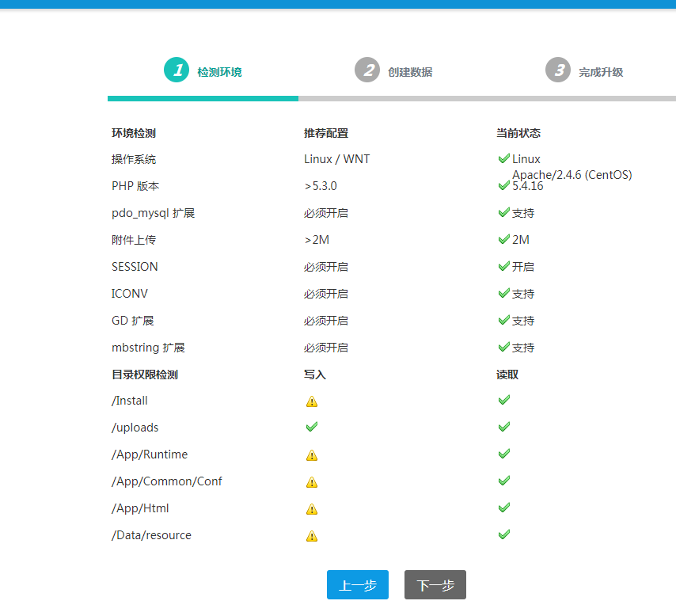Click the /uploads directory label

pyautogui.click(x=135, y=428)
